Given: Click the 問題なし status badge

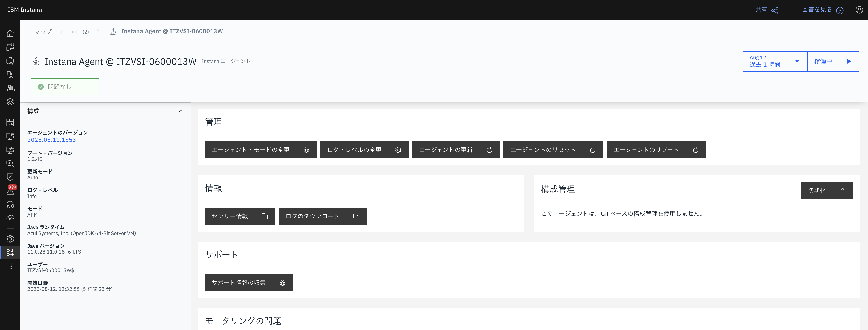Looking at the screenshot, I should pyautogui.click(x=65, y=87).
